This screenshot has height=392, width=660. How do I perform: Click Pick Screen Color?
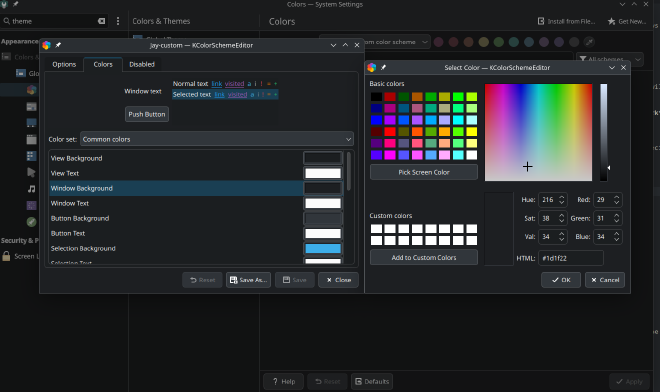pos(424,172)
